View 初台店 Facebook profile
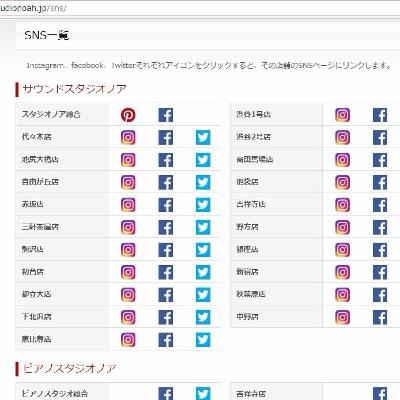Viewport: 400px width, 400px height. [166, 272]
